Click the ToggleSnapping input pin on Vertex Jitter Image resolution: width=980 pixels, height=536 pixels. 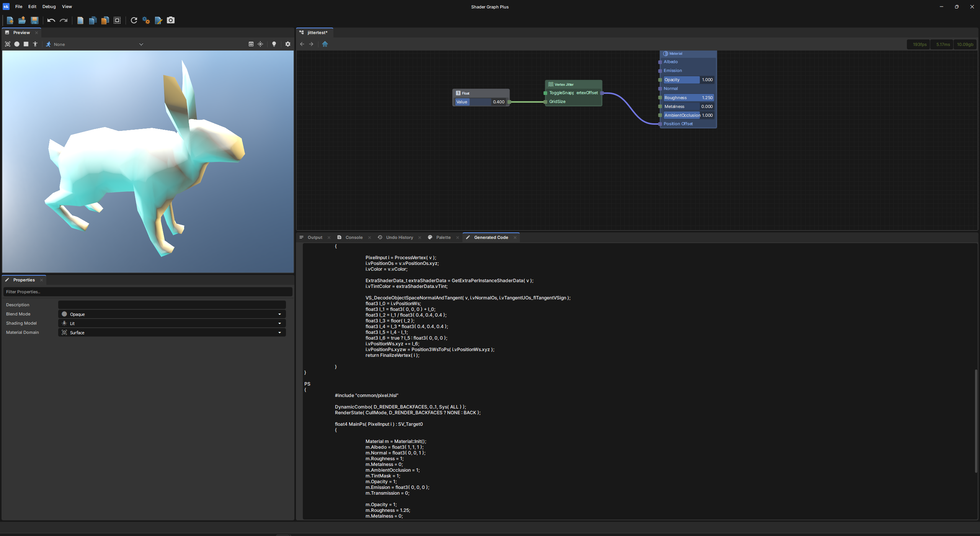[546, 93]
